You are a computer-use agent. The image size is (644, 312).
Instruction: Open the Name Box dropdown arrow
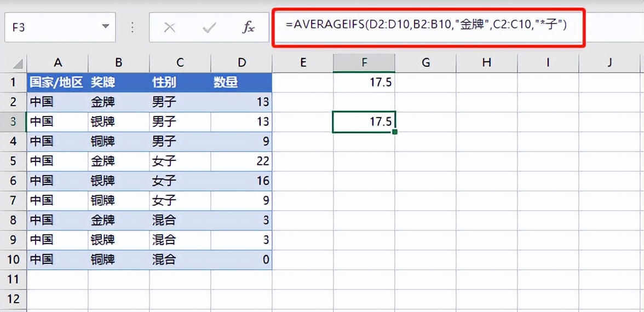click(106, 26)
